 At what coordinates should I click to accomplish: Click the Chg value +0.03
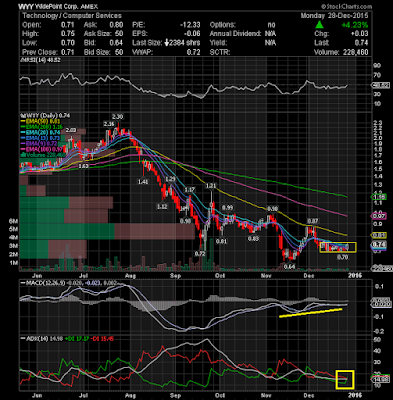[359, 34]
